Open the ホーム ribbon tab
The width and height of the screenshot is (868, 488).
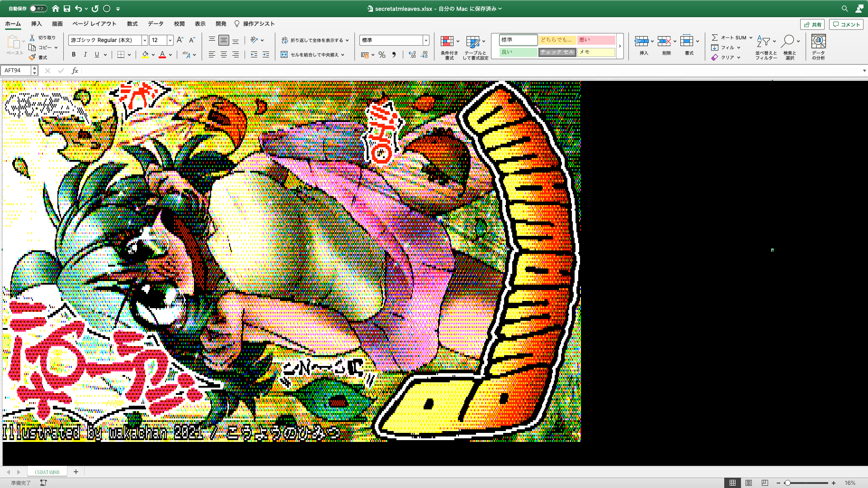click(x=13, y=24)
